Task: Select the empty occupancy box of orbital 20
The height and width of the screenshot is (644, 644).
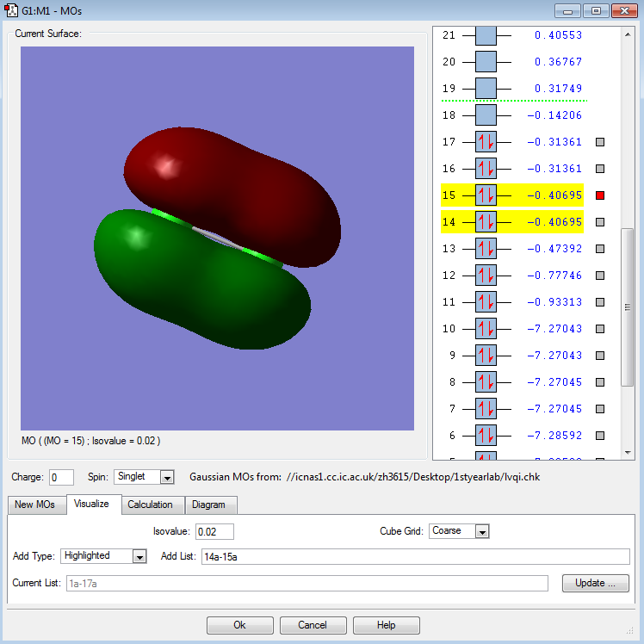Action: click(486, 62)
